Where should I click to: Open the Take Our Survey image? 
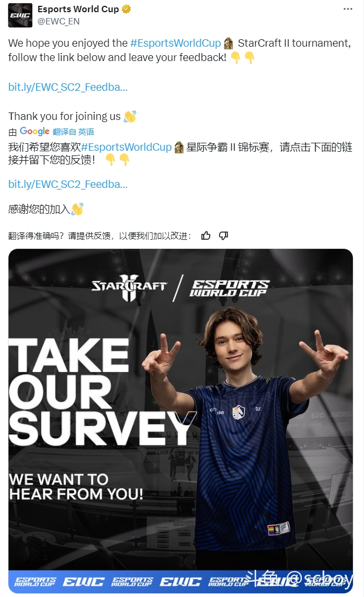(180, 421)
